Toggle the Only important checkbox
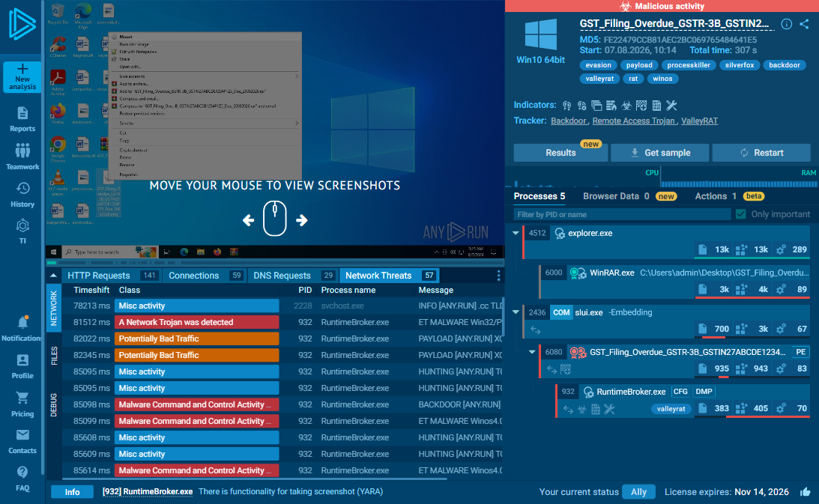The image size is (819, 504). point(740,214)
